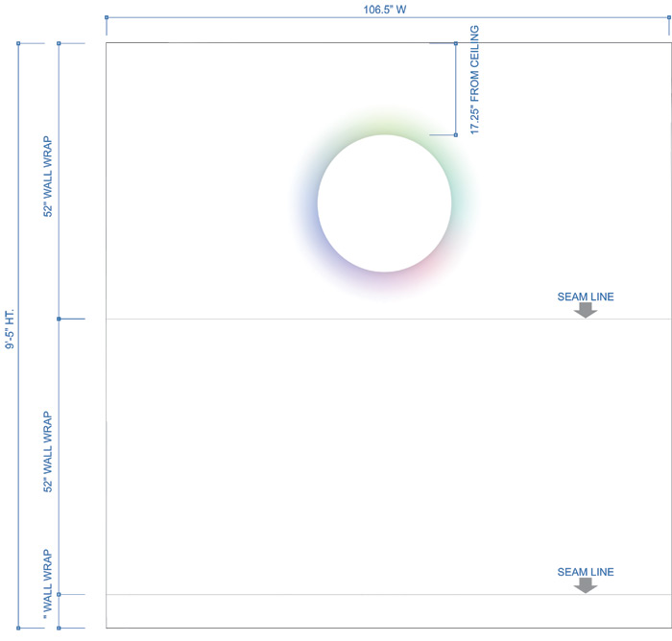This screenshot has height=641, width=672.
Task: Click top handle of 9'-5" height dimension
Action: tap(18, 43)
